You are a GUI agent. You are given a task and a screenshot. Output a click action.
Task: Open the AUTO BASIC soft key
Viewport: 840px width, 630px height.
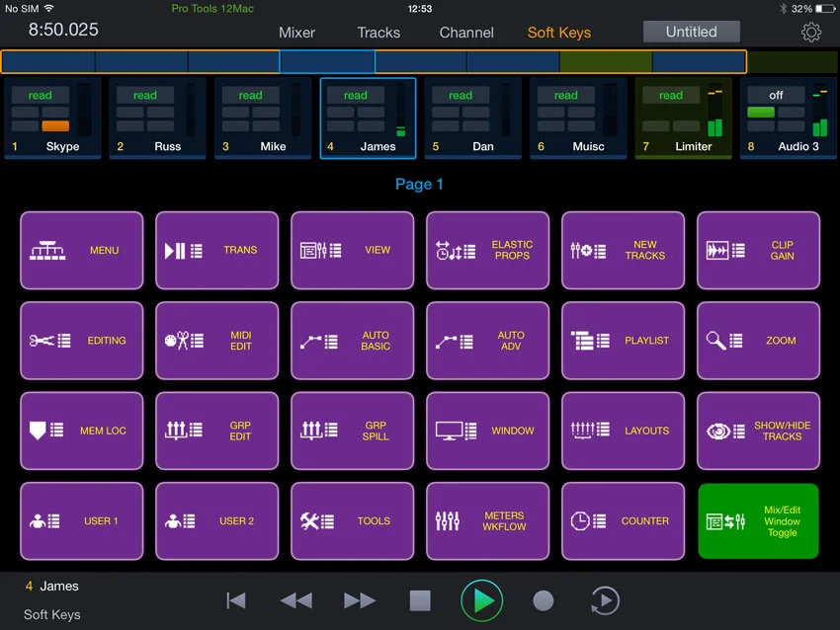(353, 341)
